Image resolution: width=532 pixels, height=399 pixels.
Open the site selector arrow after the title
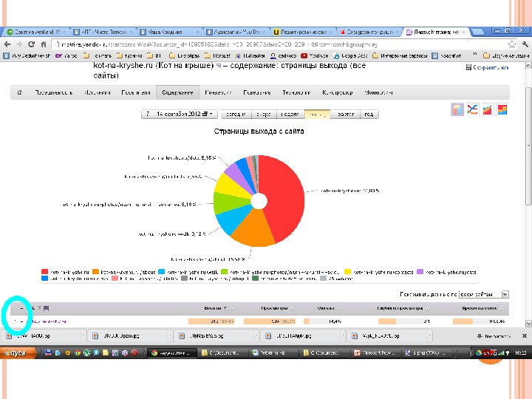tap(219, 66)
